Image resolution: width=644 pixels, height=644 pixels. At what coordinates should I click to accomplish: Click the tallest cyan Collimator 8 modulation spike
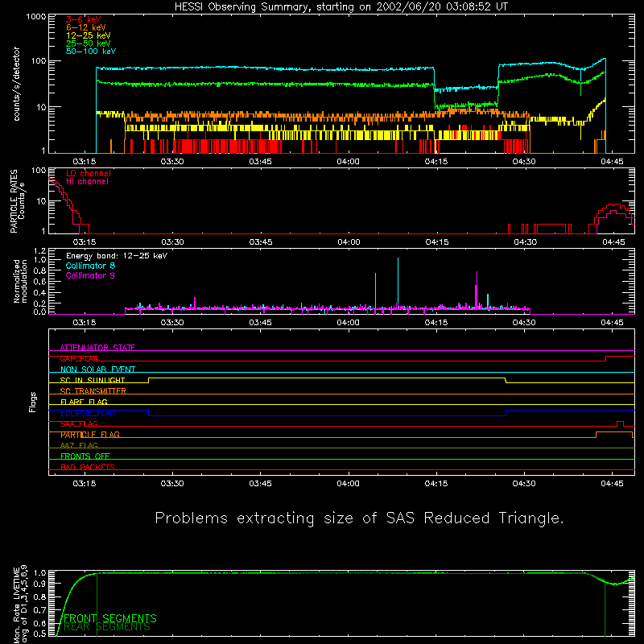[x=398, y=282]
